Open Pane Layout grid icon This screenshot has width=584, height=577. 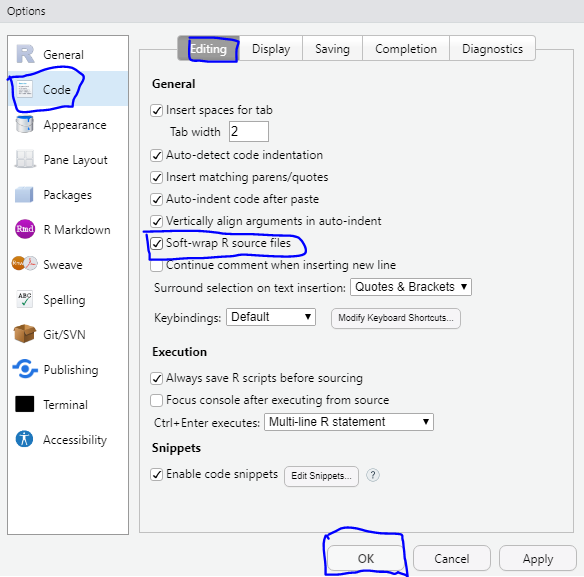(x=25, y=159)
